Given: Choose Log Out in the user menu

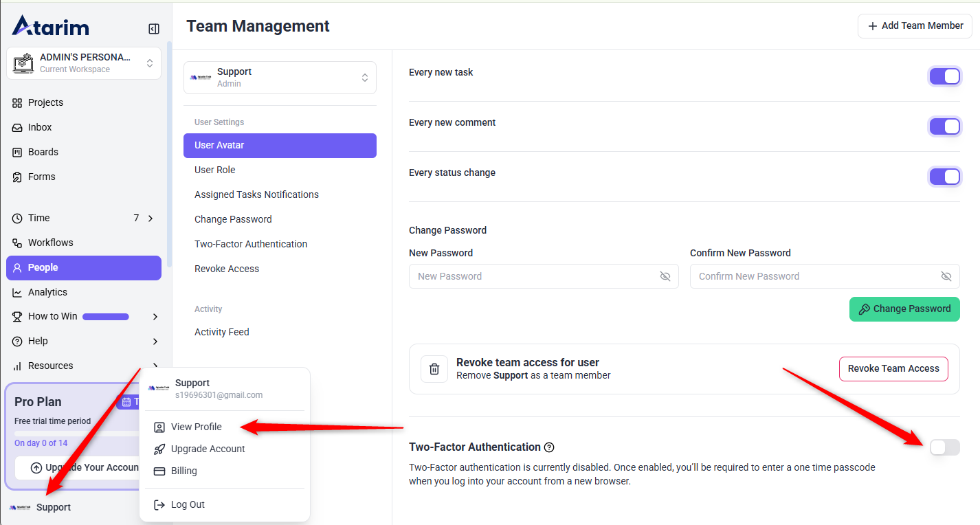Looking at the screenshot, I should pyautogui.click(x=187, y=504).
